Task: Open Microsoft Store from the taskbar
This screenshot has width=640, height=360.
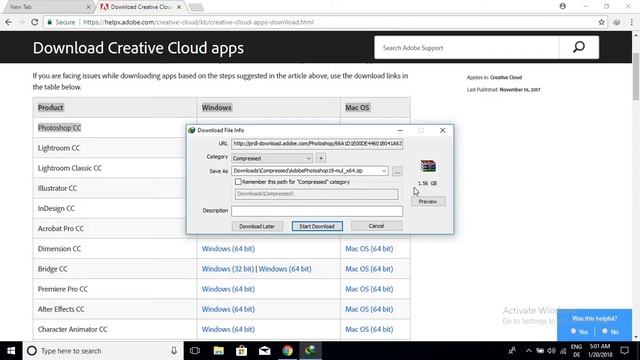Action: pyautogui.click(x=241, y=351)
